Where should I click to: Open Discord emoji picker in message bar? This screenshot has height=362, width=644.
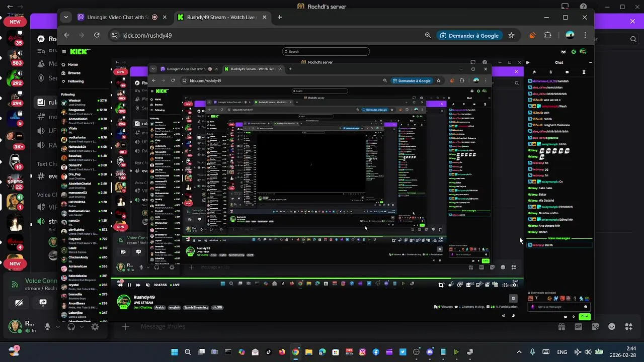point(612,326)
